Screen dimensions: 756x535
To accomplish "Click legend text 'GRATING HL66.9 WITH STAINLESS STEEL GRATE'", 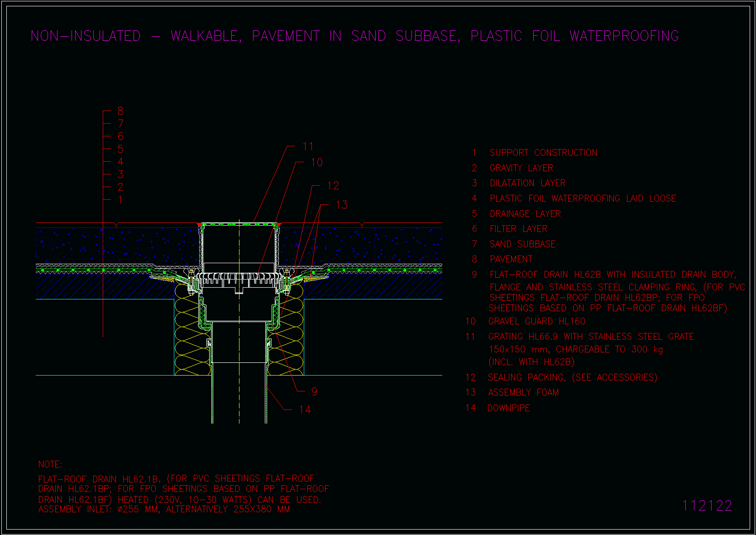I will pyautogui.click(x=591, y=337).
